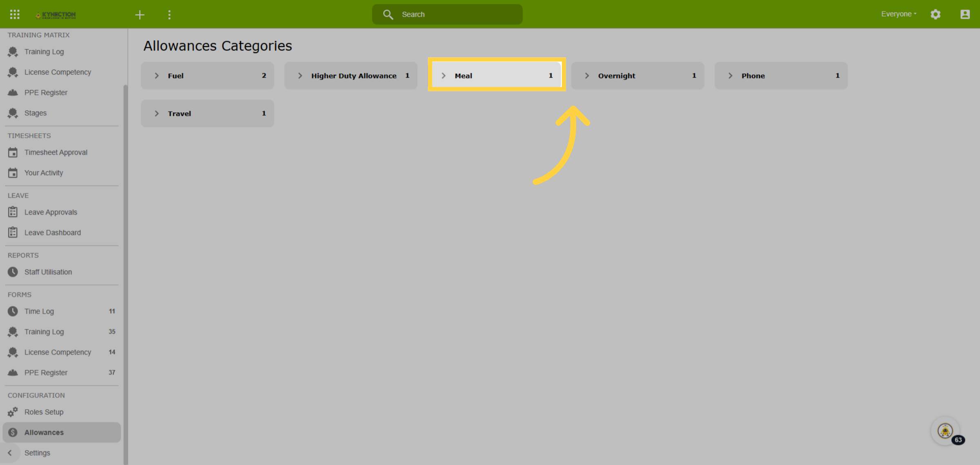Expand the Phone category chevron
980x465 pixels.
[x=731, y=76]
